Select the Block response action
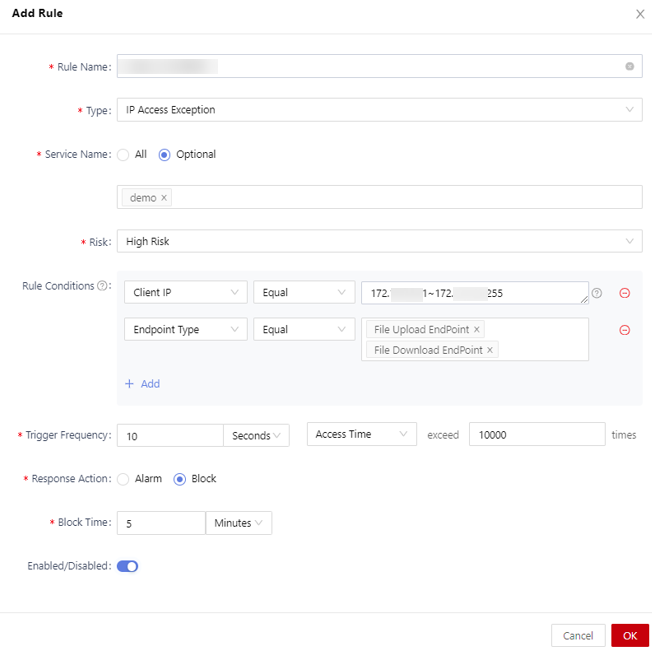This screenshot has height=649, width=652. pos(180,479)
